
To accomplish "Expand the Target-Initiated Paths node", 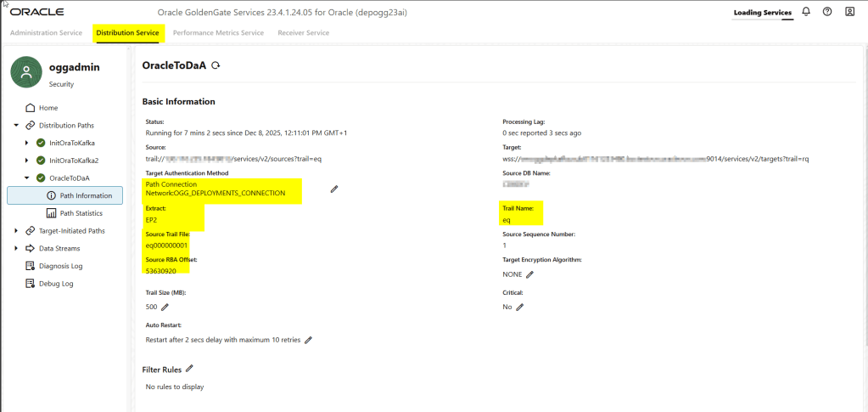I will point(17,231).
